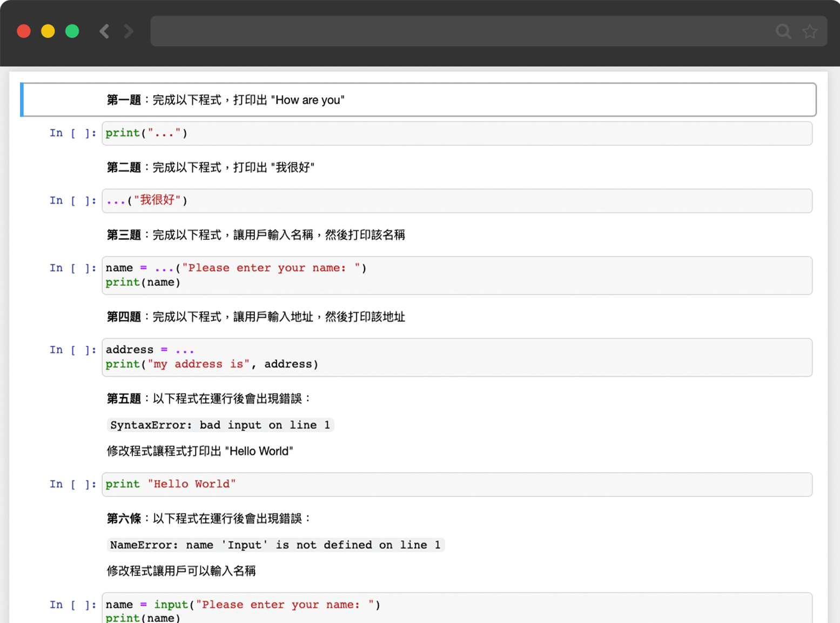
Task: Click the star bookmark icon
Action: [x=810, y=31]
